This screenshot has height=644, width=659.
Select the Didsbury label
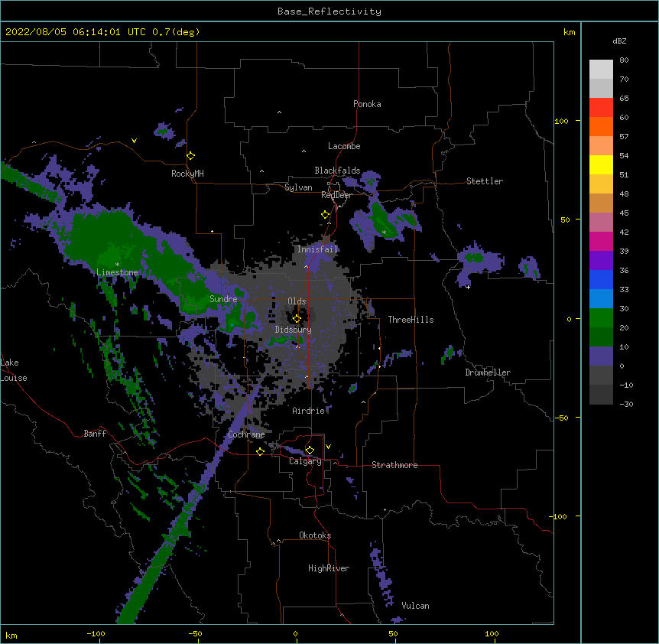(294, 330)
